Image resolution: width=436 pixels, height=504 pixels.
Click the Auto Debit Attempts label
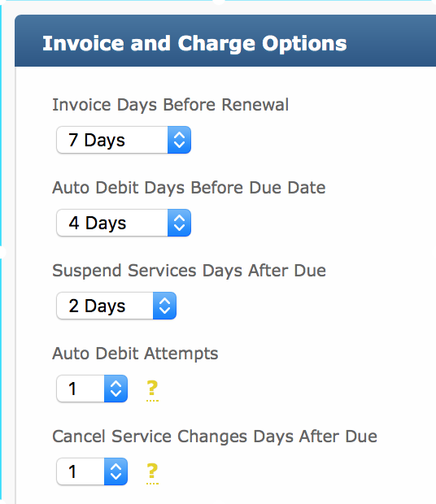[x=135, y=354]
